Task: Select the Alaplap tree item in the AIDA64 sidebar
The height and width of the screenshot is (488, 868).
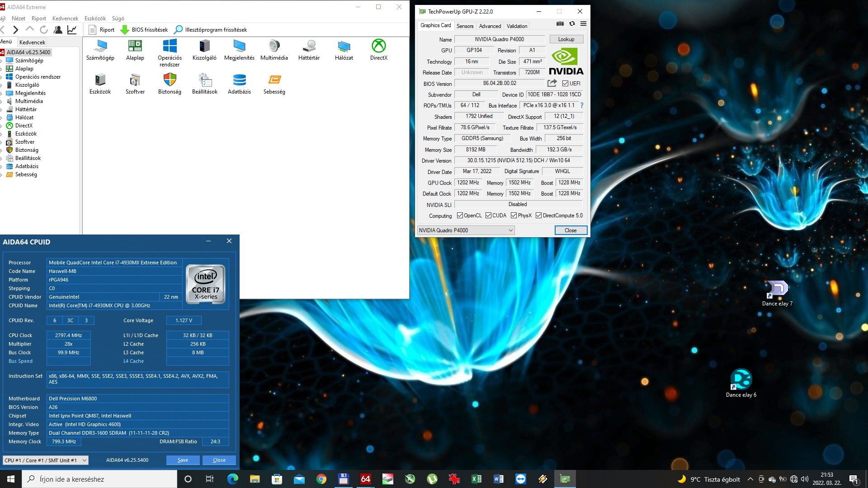Action: pos(24,69)
